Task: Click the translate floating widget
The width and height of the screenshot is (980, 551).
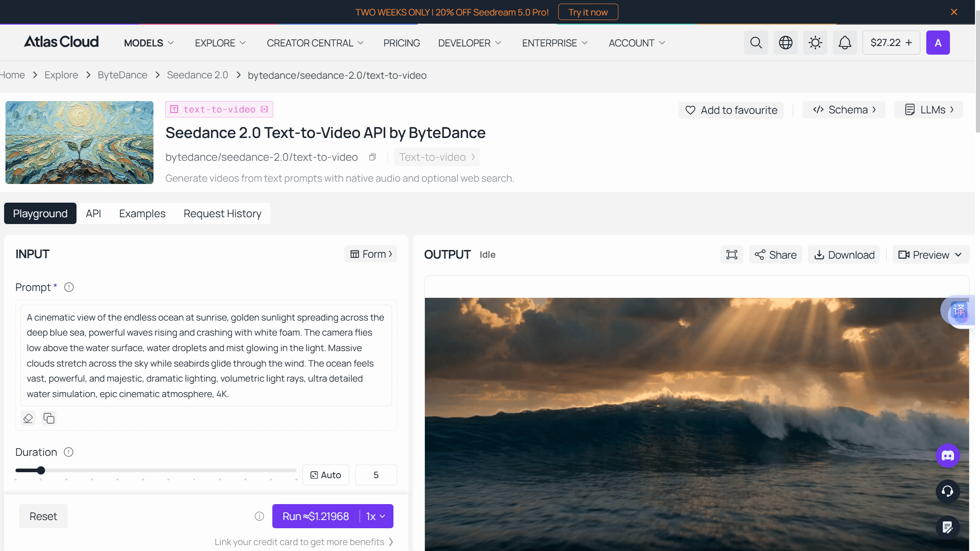Action: tap(959, 311)
